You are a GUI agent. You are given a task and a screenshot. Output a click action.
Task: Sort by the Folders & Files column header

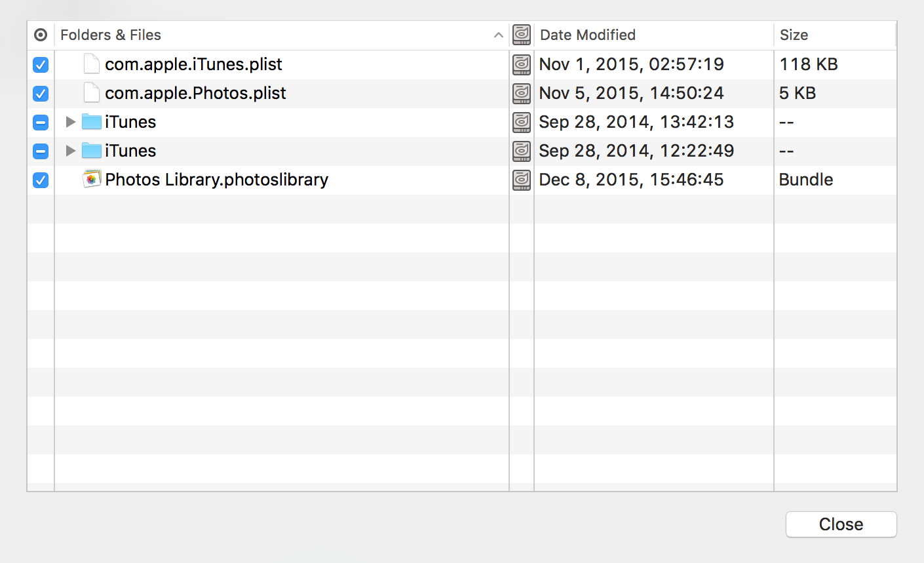[282, 35]
